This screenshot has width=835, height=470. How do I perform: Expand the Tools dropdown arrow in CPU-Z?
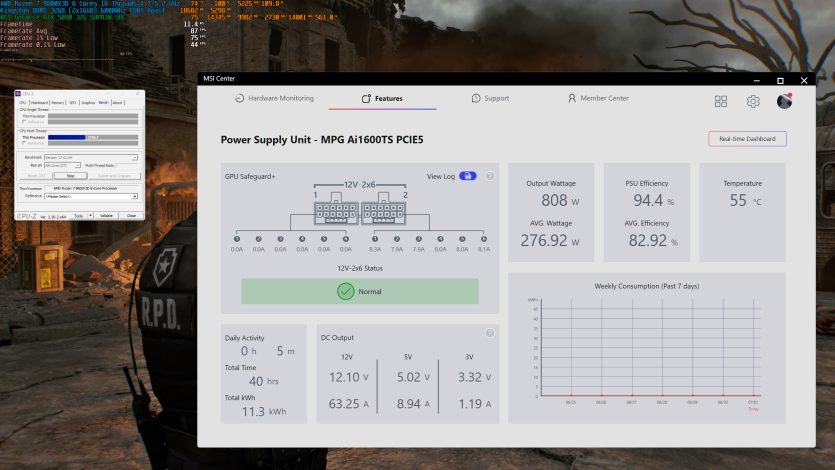tap(91, 216)
